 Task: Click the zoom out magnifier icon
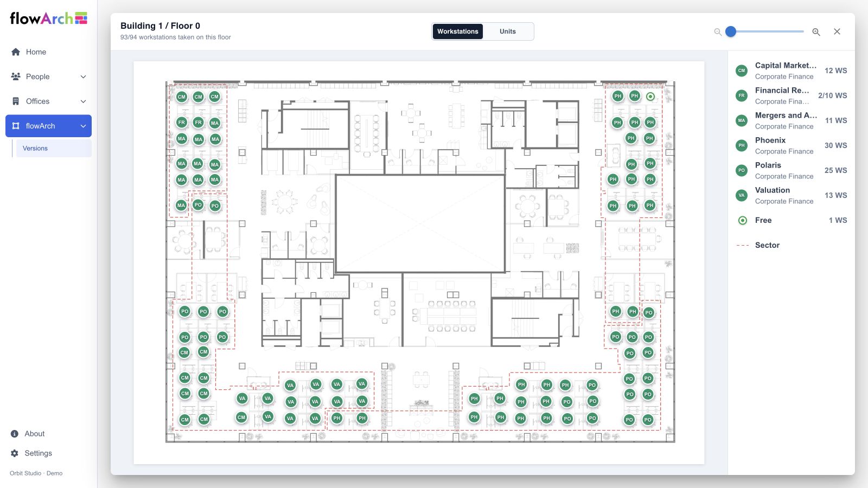[718, 32]
